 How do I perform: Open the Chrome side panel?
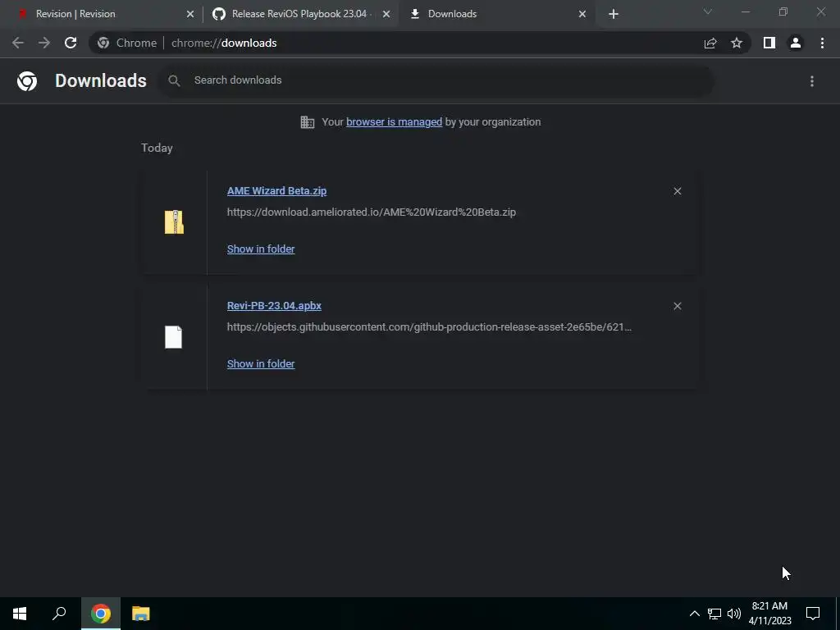pyautogui.click(x=769, y=43)
